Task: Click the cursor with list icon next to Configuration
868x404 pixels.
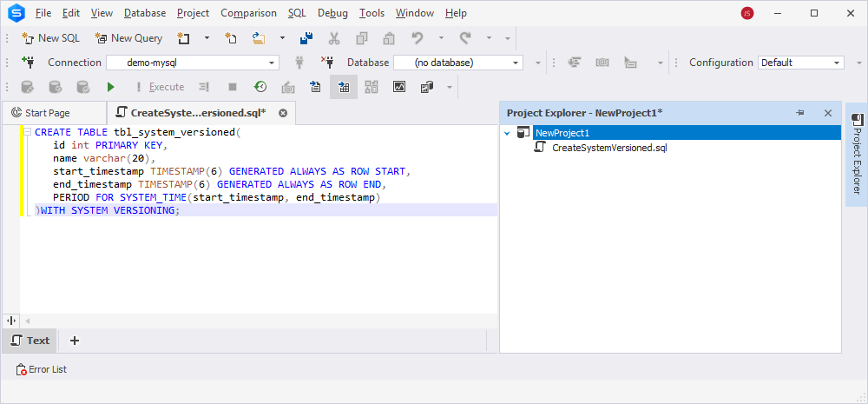Action: tap(630, 62)
